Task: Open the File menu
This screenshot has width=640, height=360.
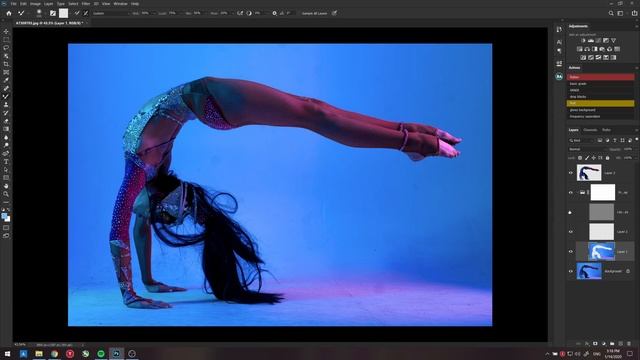Action: 13,4
